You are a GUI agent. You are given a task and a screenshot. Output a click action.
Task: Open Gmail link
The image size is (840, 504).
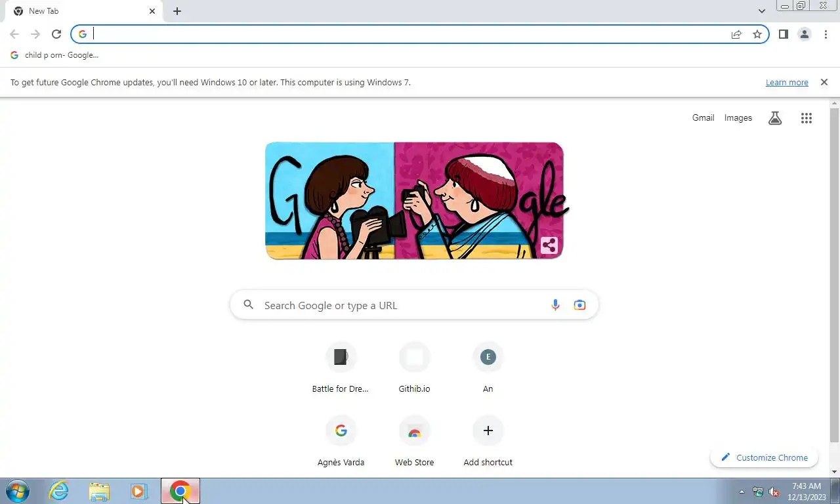pyautogui.click(x=703, y=118)
